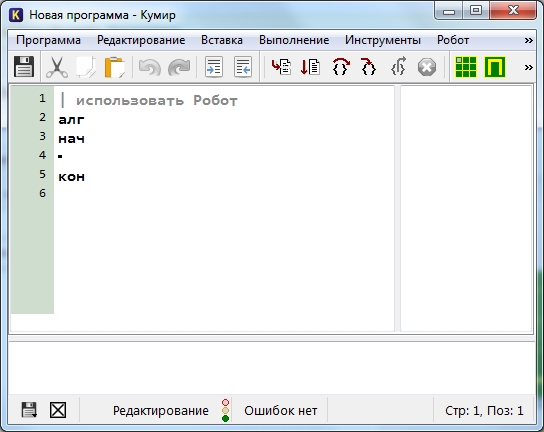Click the step-into curly braces icon
Image resolution: width=544 pixels, height=432 pixels.
click(368, 67)
